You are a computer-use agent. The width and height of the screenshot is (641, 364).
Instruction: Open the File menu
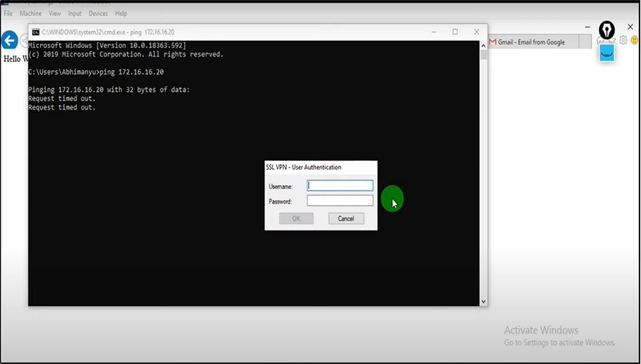(8, 13)
